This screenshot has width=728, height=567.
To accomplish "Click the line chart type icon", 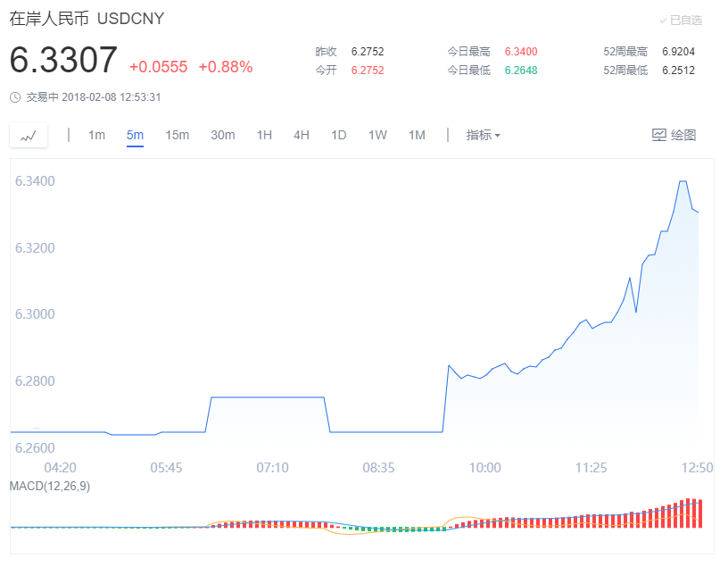I will pyautogui.click(x=29, y=136).
